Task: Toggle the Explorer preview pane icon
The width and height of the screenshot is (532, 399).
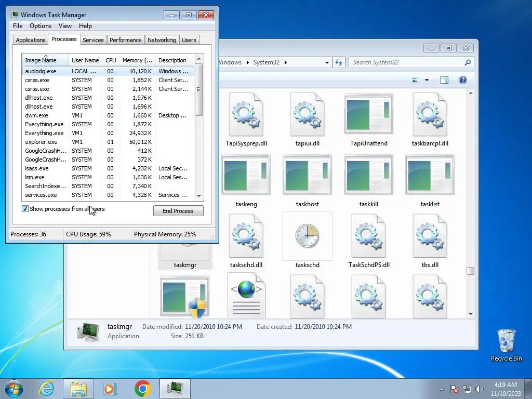Action: pos(444,80)
